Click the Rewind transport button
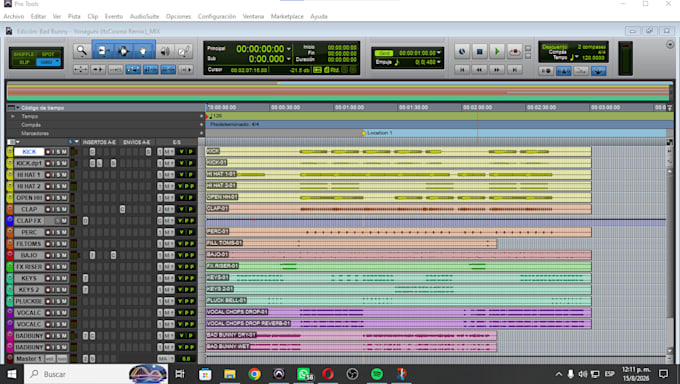The height and width of the screenshot is (384, 680). [x=479, y=69]
